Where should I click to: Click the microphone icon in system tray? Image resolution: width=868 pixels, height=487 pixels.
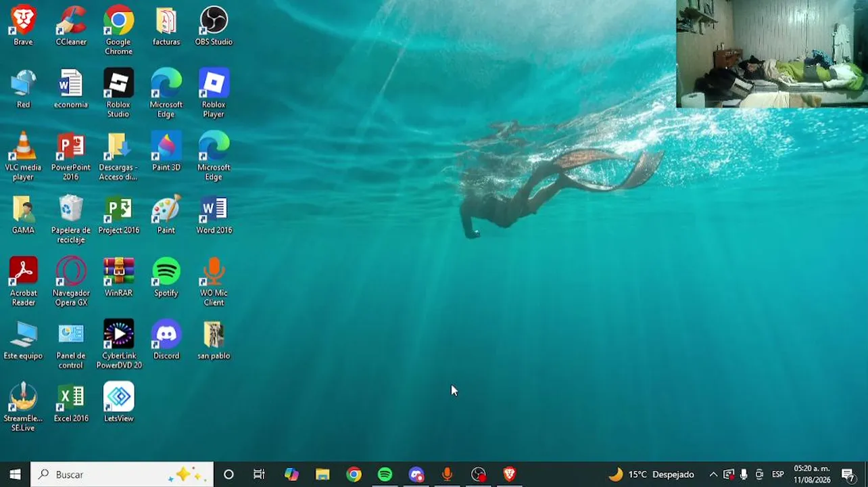(x=744, y=474)
